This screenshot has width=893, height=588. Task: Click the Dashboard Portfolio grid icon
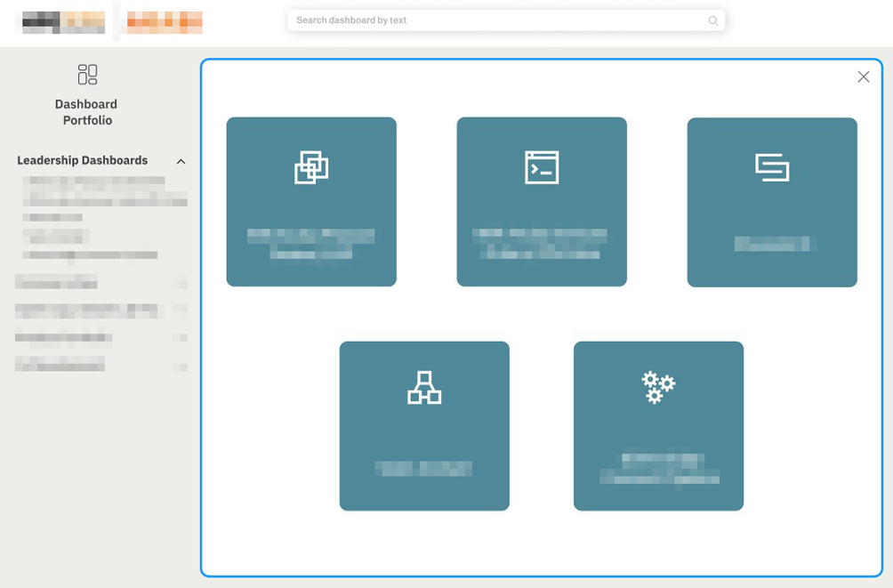click(87, 75)
